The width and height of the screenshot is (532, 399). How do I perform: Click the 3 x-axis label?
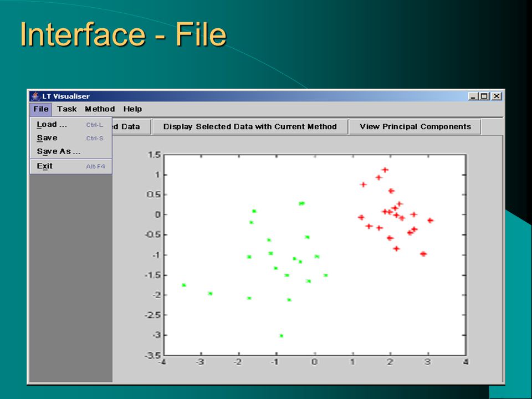(427, 362)
